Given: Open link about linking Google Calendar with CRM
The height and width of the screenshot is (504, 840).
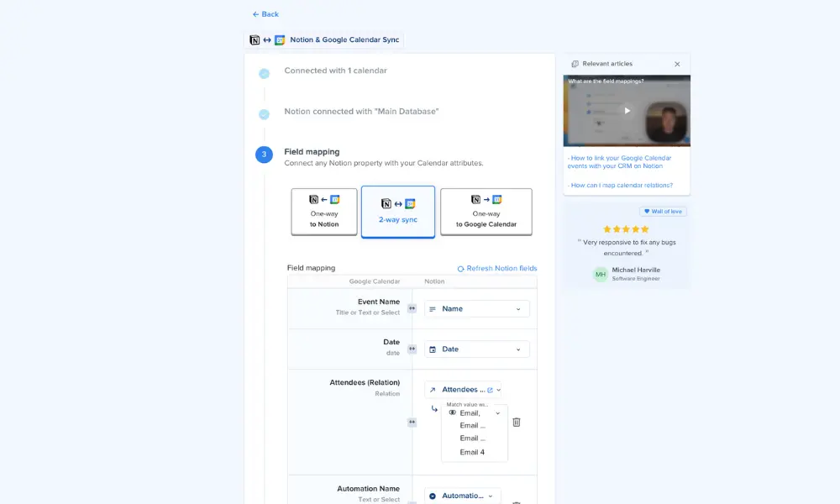Looking at the screenshot, I should pos(619,162).
